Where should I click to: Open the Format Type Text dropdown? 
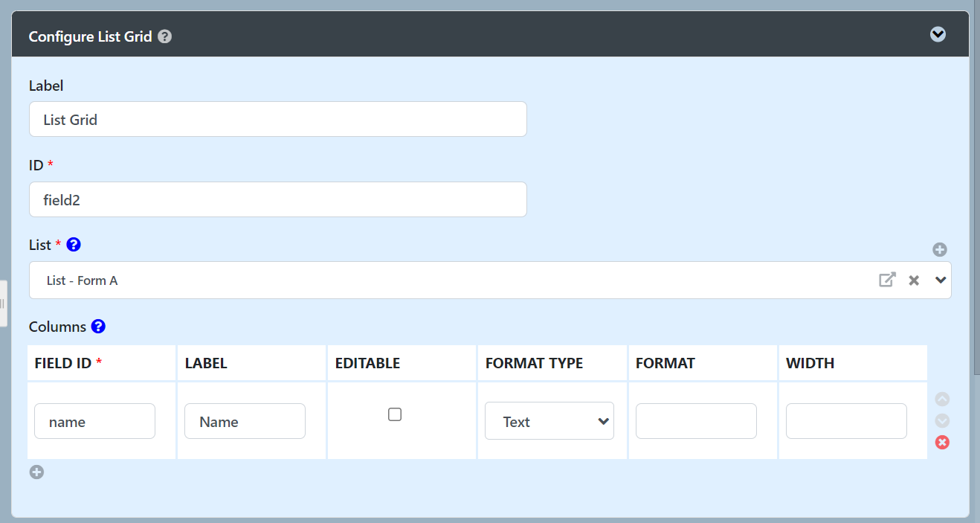(x=549, y=421)
